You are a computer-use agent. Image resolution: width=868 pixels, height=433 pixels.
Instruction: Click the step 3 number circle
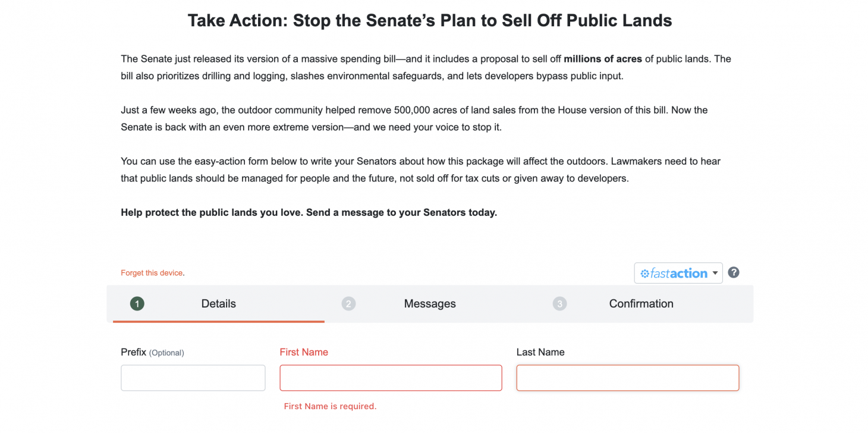(559, 304)
